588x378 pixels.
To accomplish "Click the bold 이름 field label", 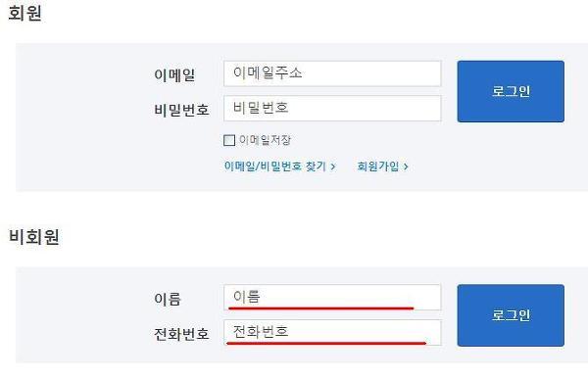I will click(x=168, y=299).
